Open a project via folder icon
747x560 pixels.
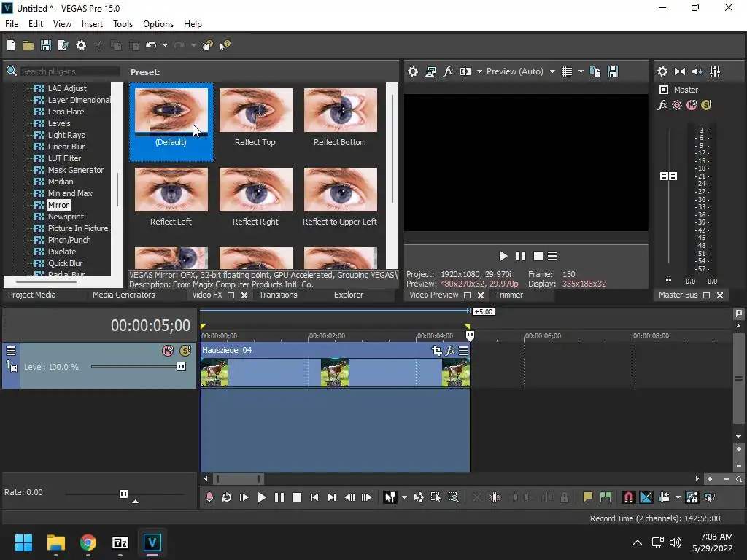click(x=28, y=45)
